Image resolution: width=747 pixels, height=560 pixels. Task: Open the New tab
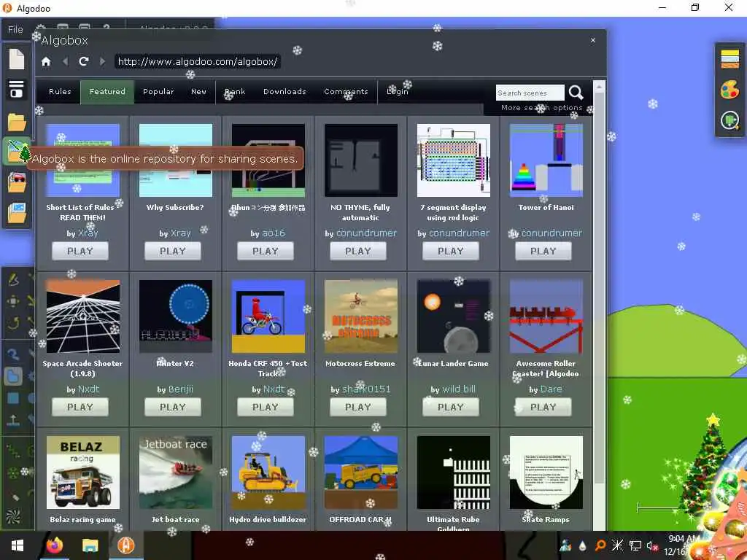198,91
